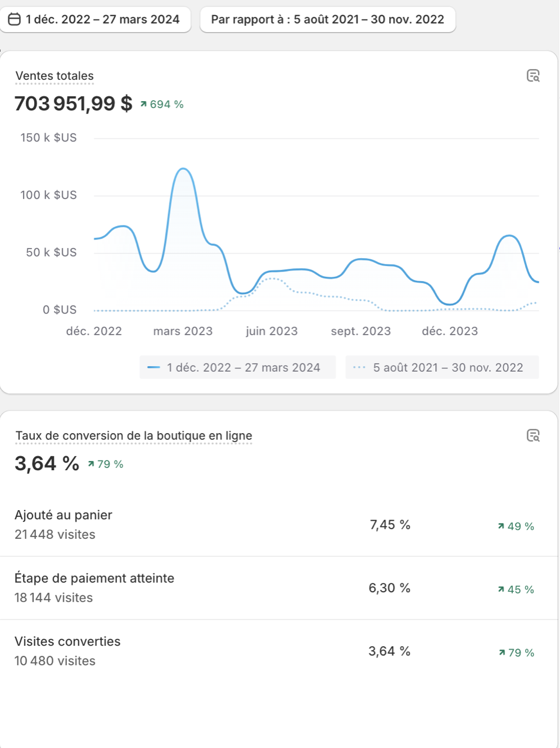Image resolution: width=560 pixels, height=748 pixels.
Task: Click the solid blue line legend swatch
Action: tap(153, 368)
